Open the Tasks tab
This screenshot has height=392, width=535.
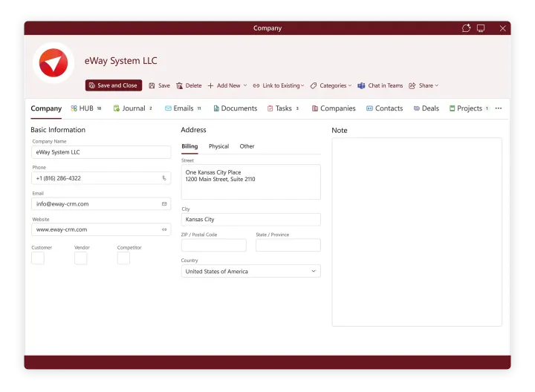283,108
